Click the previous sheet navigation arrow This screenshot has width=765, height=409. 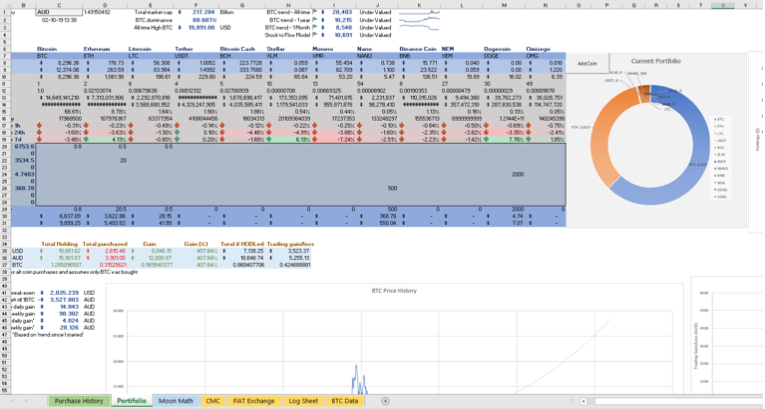[13, 401]
